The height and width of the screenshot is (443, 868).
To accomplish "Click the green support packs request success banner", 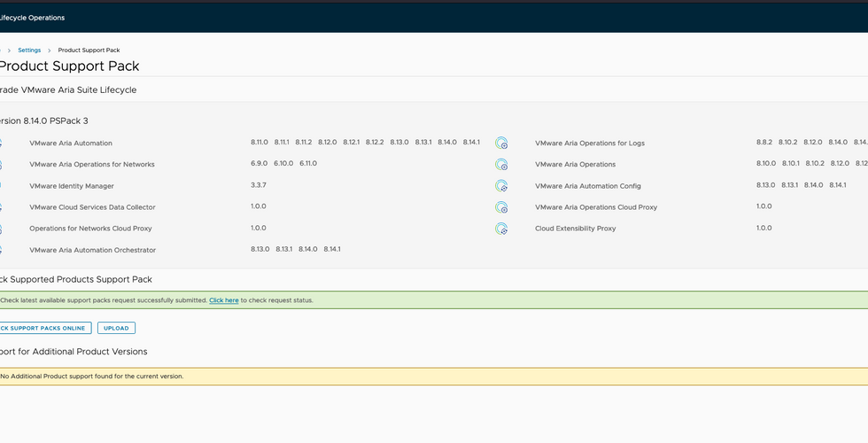I will click(434, 300).
